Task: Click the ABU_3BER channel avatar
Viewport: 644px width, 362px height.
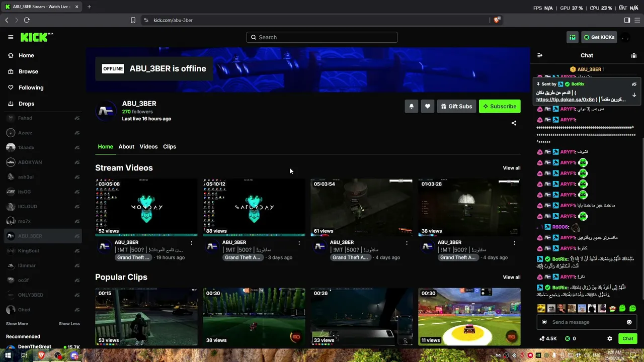Action: click(106, 111)
